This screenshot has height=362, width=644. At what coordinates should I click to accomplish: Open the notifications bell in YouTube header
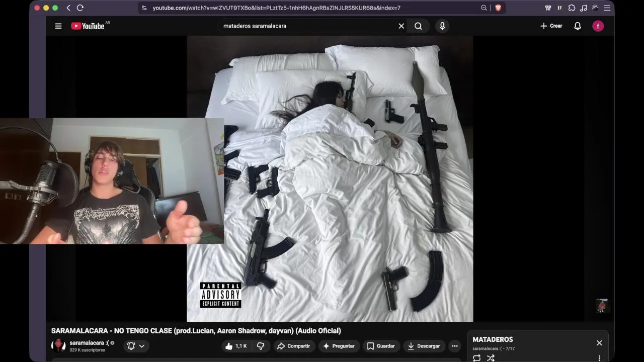pos(578,26)
